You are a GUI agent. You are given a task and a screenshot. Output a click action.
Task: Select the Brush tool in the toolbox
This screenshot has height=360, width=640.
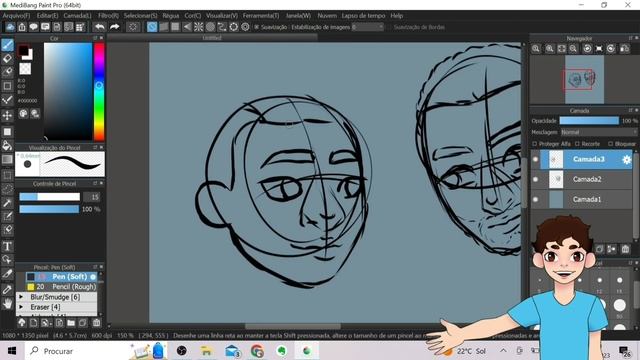tap(7, 45)
